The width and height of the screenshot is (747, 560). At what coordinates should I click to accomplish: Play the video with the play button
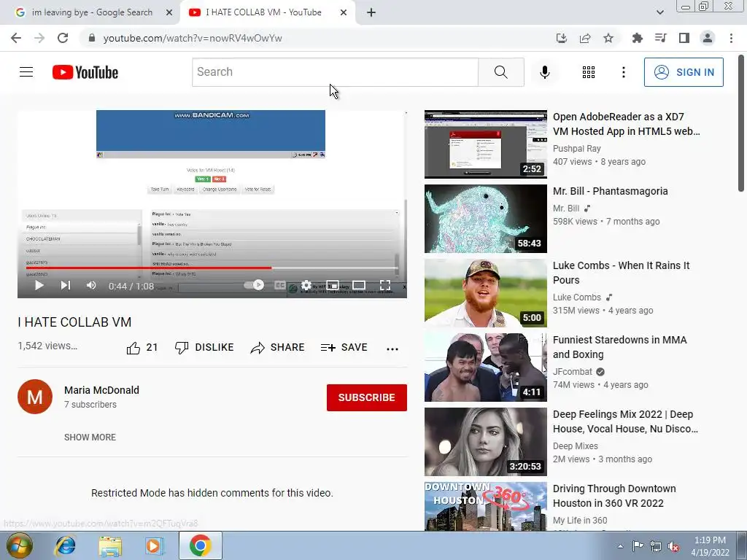(39, 285)
